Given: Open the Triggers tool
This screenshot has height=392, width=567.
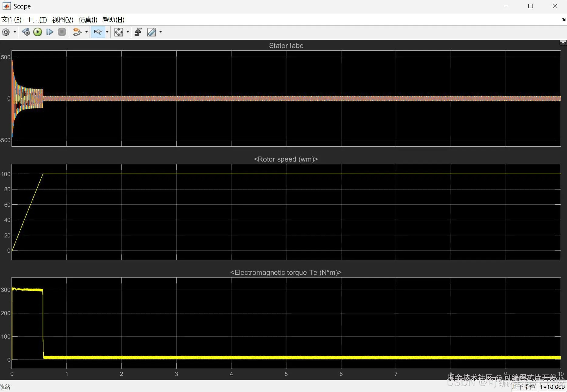Looking at the screenshot, I should pos(138,32).
